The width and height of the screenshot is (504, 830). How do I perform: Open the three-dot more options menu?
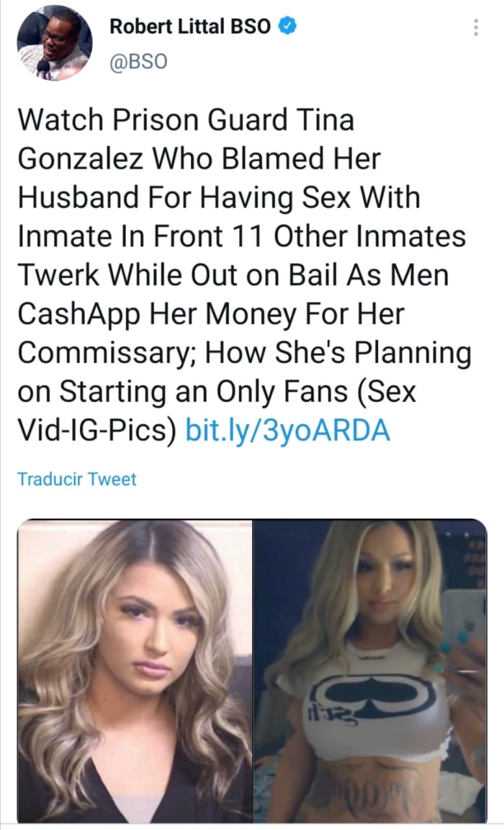click(x=475, y=28)
